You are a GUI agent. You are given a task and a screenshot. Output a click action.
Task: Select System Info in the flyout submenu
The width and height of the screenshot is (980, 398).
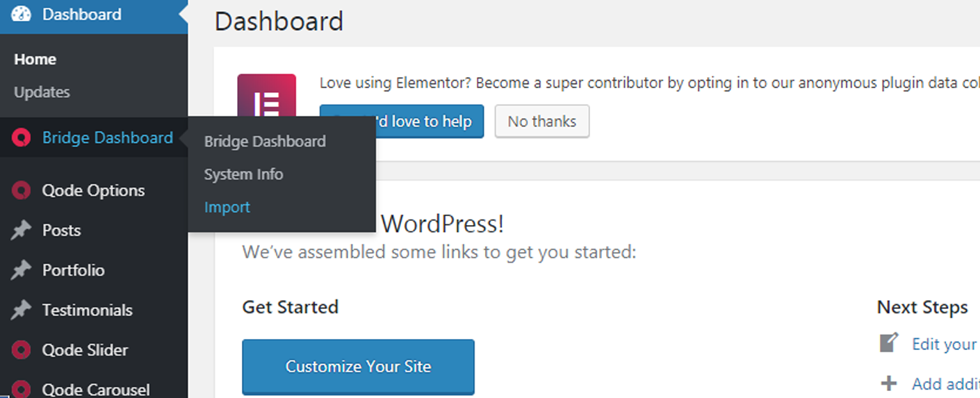click(x=243, y=174)
